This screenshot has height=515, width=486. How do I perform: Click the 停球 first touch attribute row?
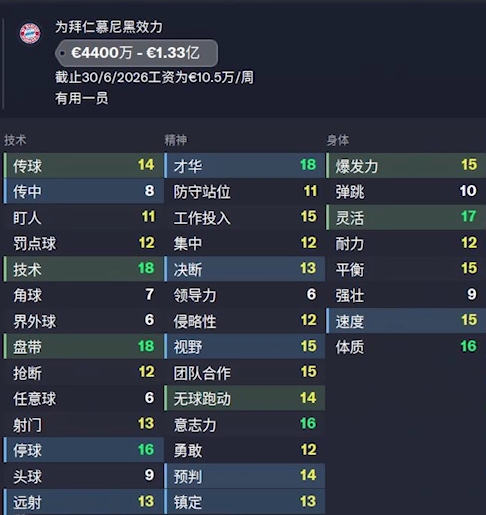tap(83, 450)
